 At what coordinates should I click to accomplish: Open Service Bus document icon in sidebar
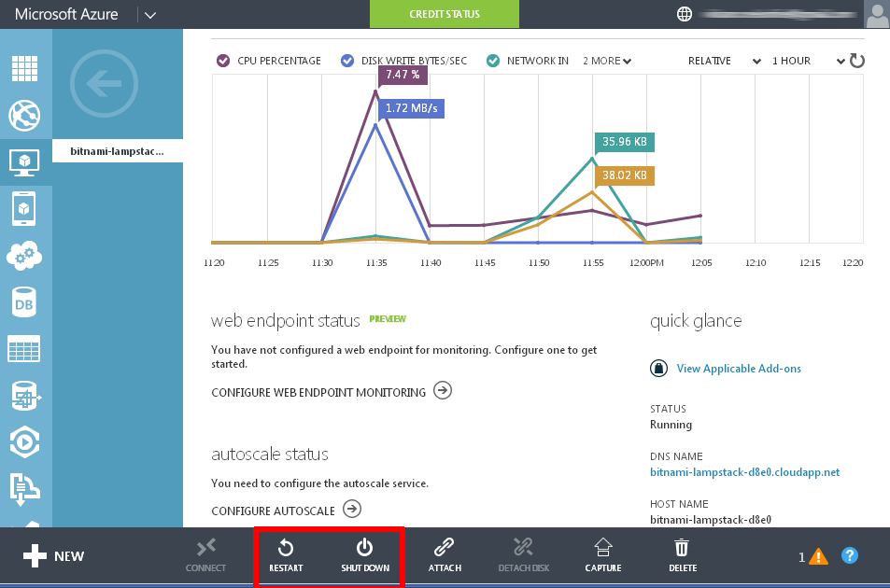pyautogui.click(x=24, y=487)
